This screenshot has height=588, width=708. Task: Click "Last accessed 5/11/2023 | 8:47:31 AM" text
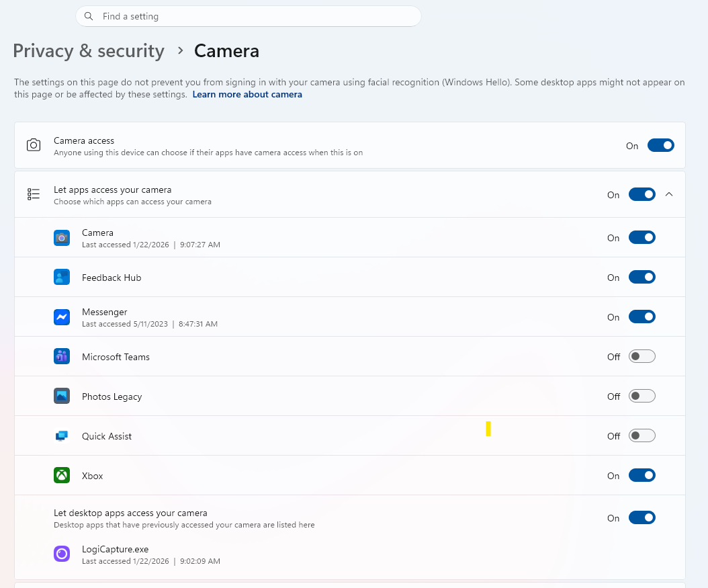coord(149,325)
